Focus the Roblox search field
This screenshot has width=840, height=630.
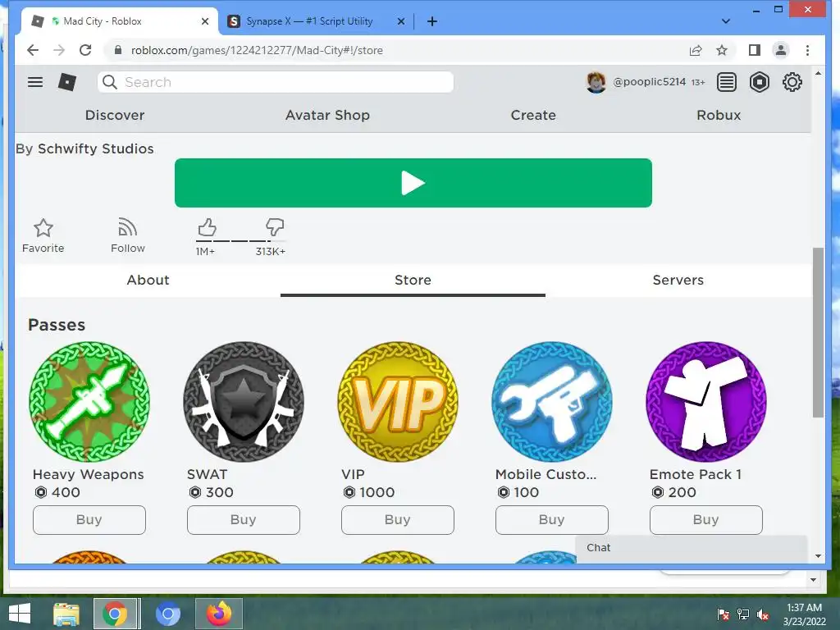[x=276, y=82]
